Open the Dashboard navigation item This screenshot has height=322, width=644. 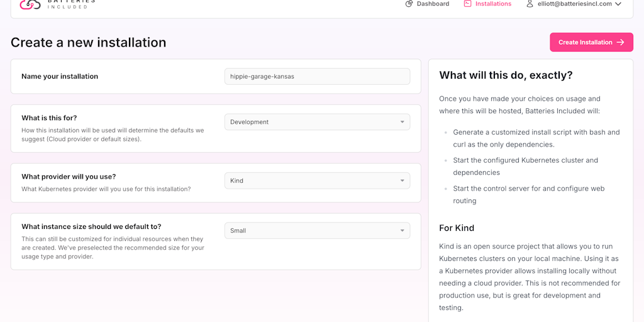[x=433, y=4]
